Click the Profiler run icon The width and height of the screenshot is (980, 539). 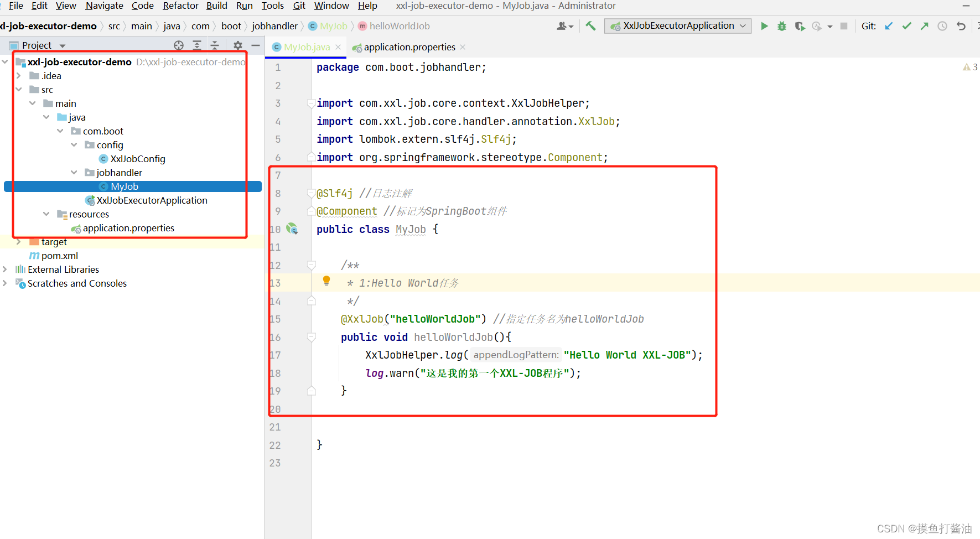click(x=817, y=26)
